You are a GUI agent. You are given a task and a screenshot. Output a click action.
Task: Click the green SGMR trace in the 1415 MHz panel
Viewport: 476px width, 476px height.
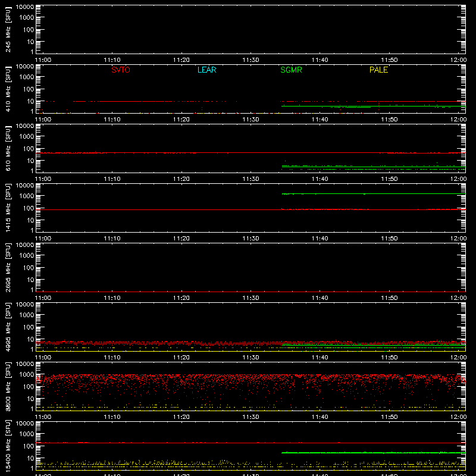[x=374, y=194]
